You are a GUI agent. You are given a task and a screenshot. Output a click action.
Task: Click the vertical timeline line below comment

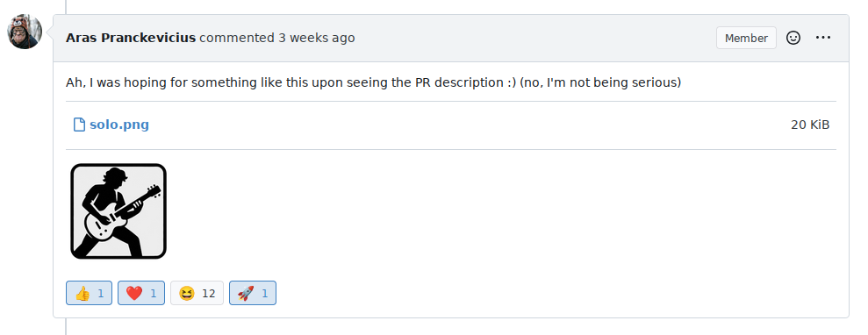66,327
